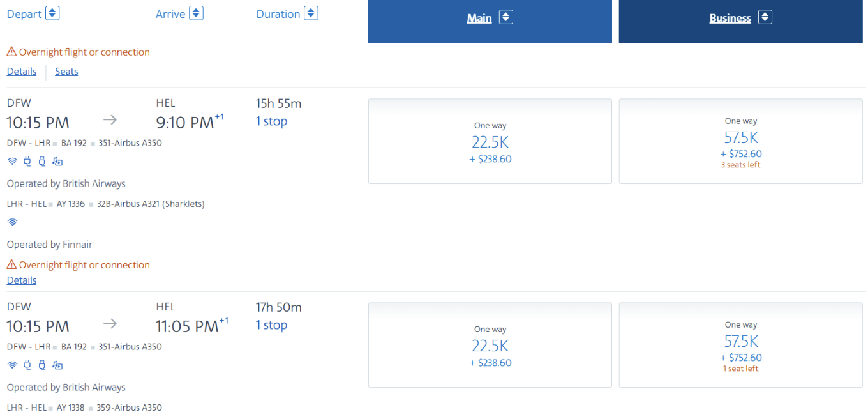Click entertainment icon on the 17h 50m flight

pyautogui.click(x=57, y=365)
